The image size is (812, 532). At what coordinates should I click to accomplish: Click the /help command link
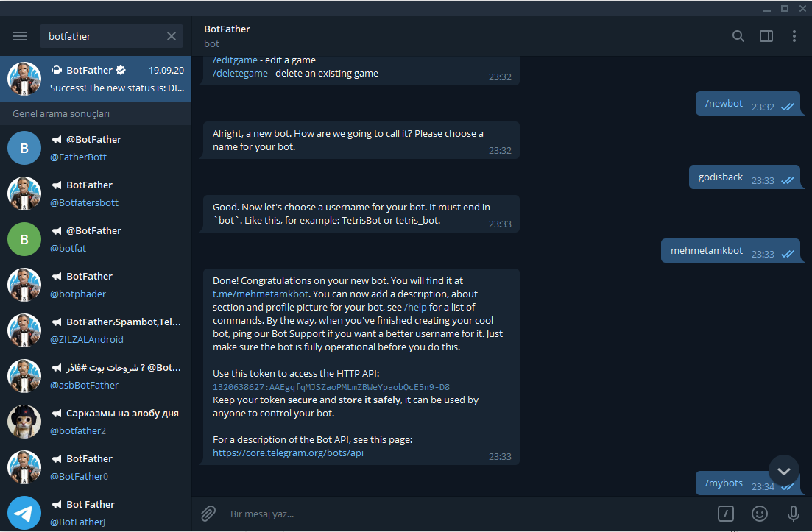pos(416,308)
